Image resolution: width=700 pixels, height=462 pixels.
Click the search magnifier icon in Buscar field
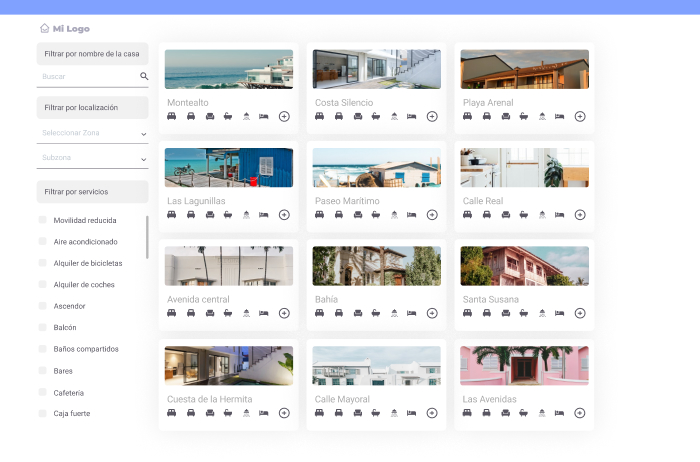point(144,76)
